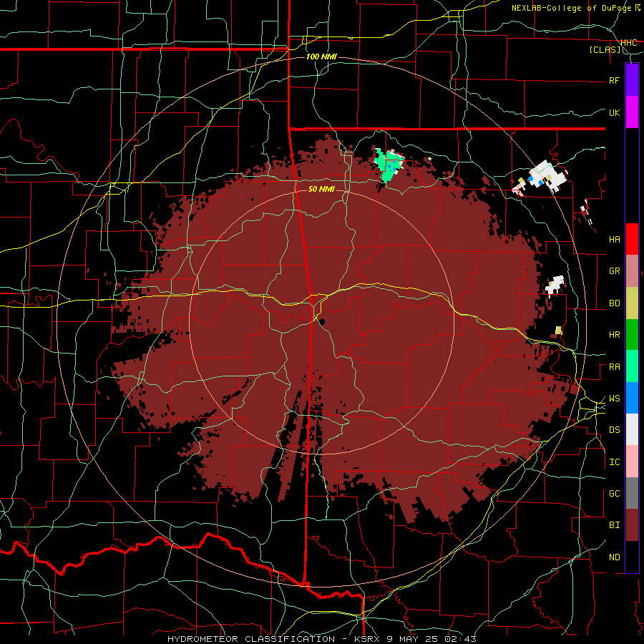Viewport: 644px width, 644px height.
Task: Click the UK legend label
Action: click(614, 112)
